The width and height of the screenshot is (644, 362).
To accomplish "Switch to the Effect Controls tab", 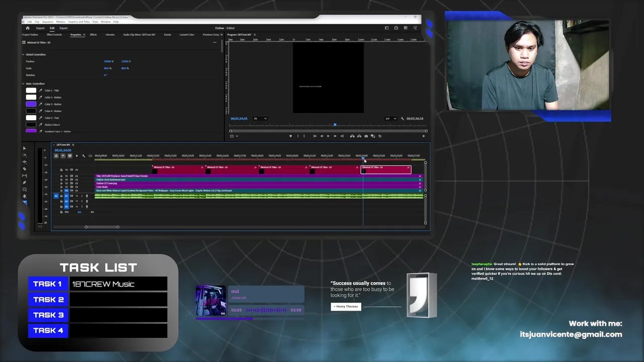I will coord(54,35).
